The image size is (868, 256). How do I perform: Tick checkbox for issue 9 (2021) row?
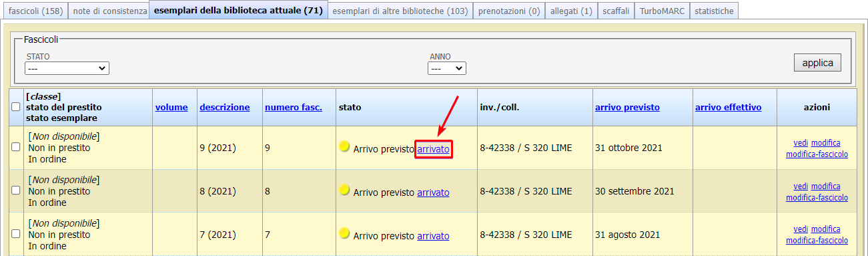tap(16, 147)
